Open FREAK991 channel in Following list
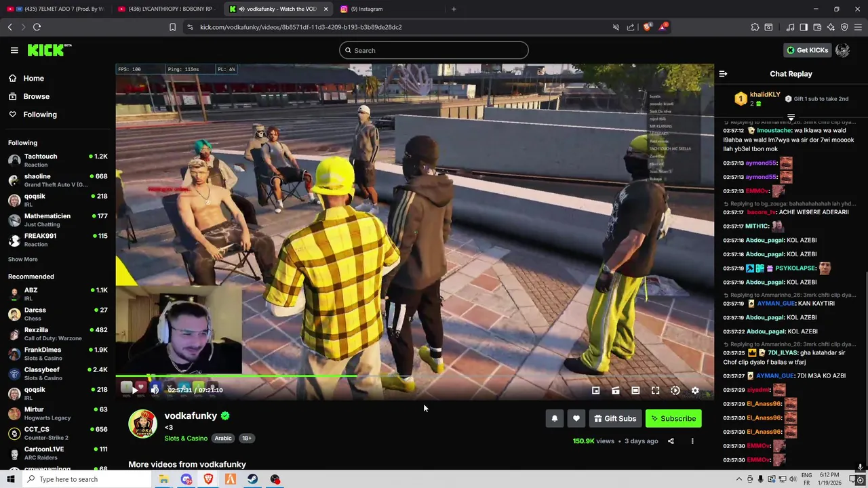This screenshot has width=868, height=488. point(58,240)
